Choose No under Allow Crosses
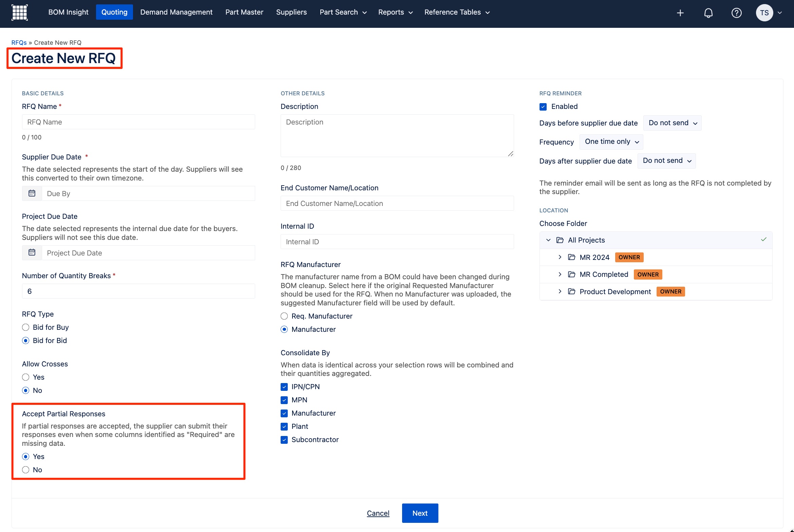This screenshot has width=794, height=532. pyautogui.click(x=25, y=391)
